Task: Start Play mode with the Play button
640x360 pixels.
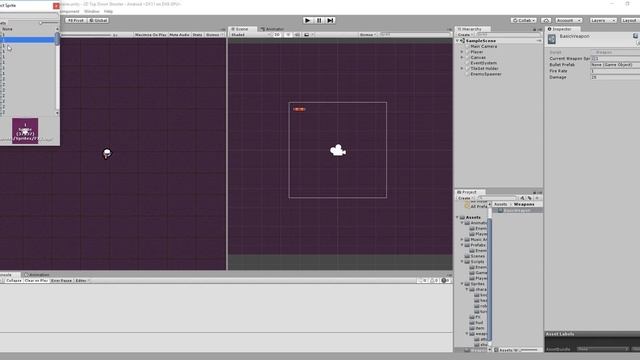Action: [x=308, y=20]
